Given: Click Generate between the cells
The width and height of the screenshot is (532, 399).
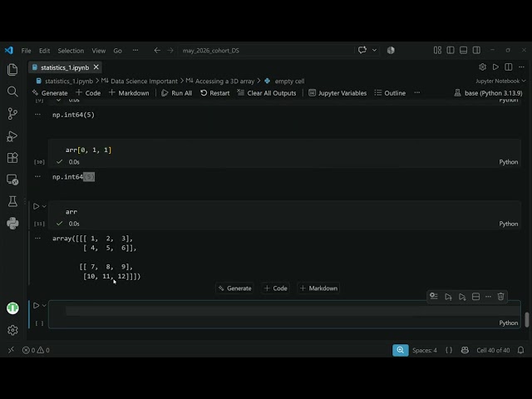Looking at the screenshot, I should click(234, 288).
